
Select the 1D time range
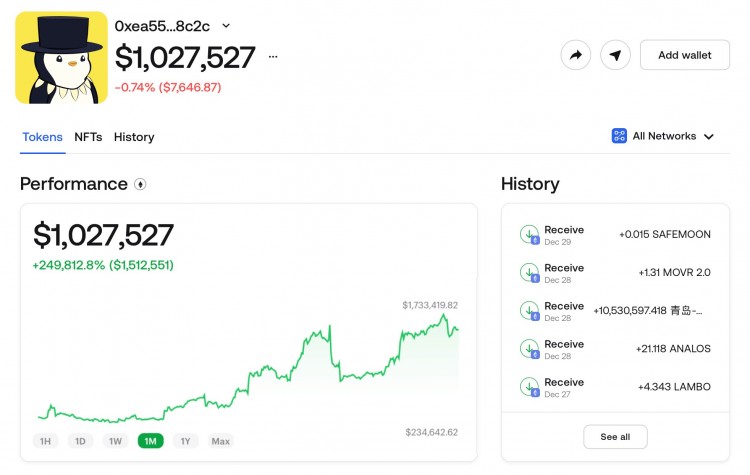point(80,441)
